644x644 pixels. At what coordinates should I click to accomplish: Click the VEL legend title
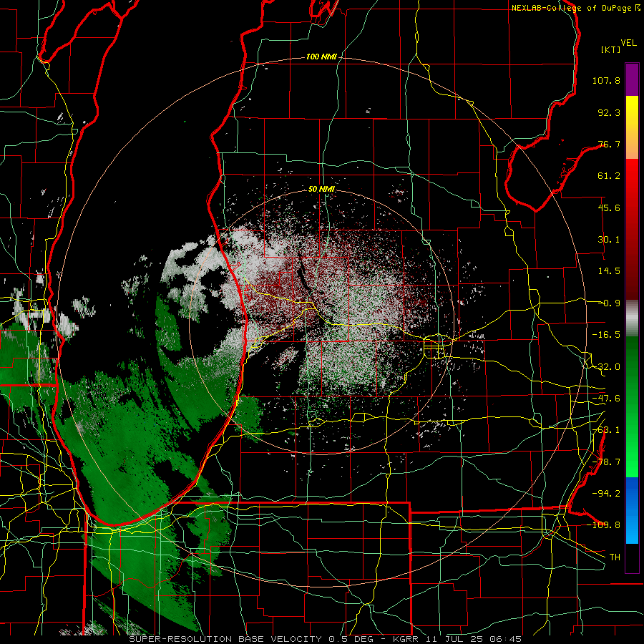(628, 43)
